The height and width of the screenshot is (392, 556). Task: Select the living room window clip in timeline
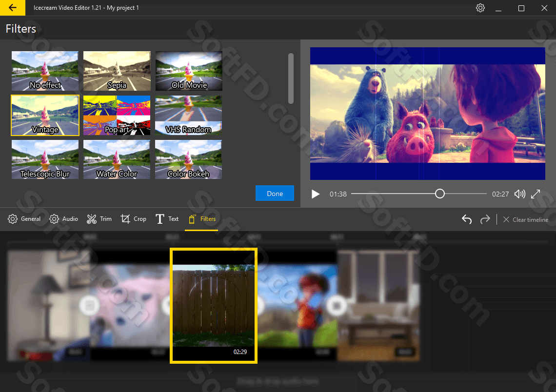click(378, 306)
